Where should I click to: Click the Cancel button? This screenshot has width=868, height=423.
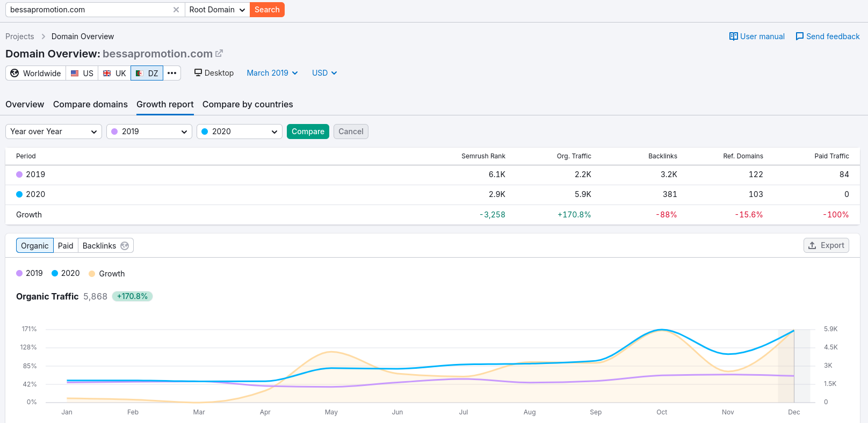pos(351,132)
